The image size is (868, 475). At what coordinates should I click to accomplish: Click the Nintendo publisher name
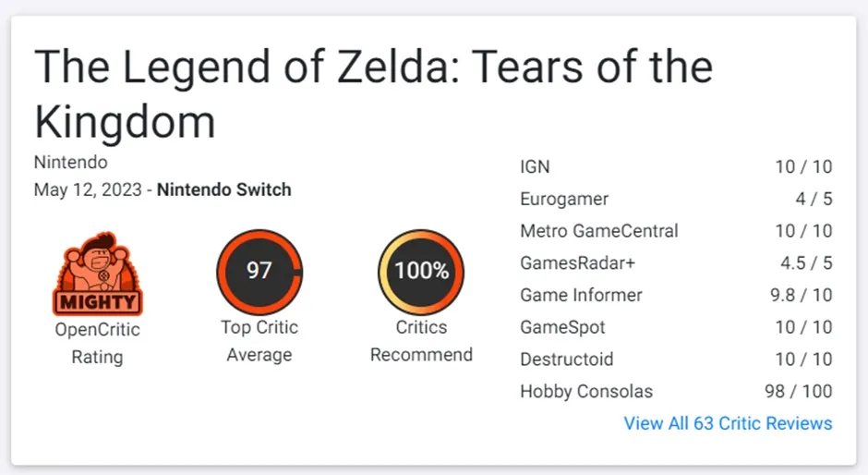70,163
